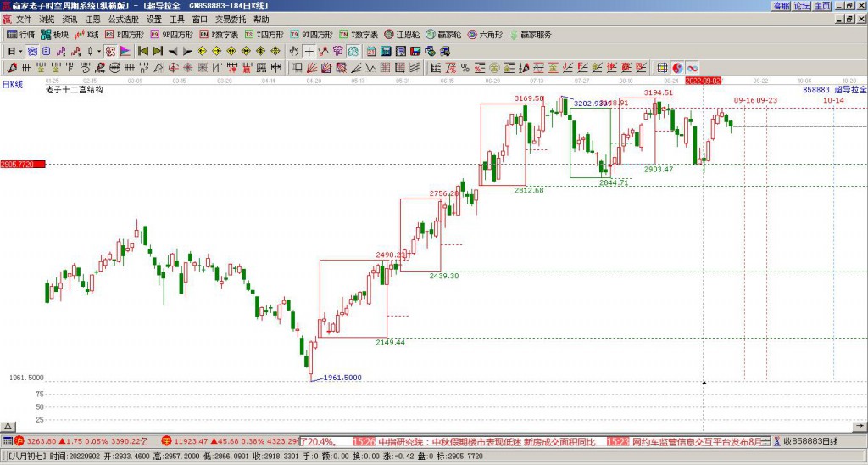Click the red 2905.7720 price label
Screen dimensions: 868x465
[22, 164]
